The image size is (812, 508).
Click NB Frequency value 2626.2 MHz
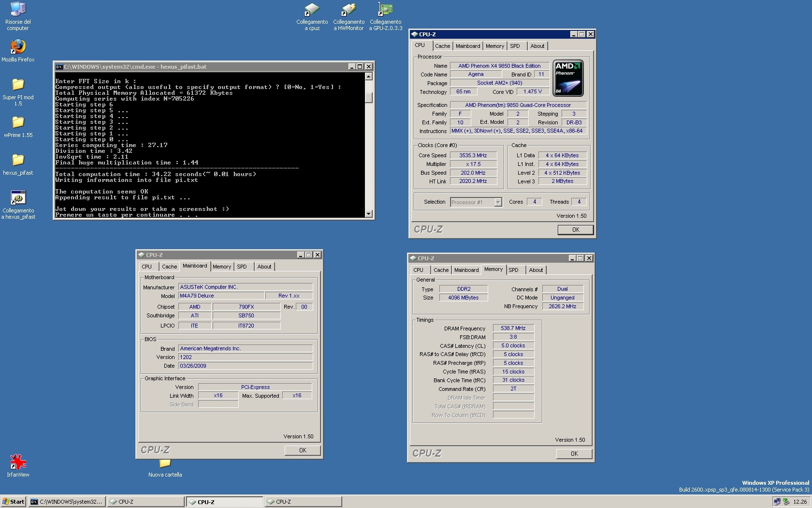coord(563,306)
